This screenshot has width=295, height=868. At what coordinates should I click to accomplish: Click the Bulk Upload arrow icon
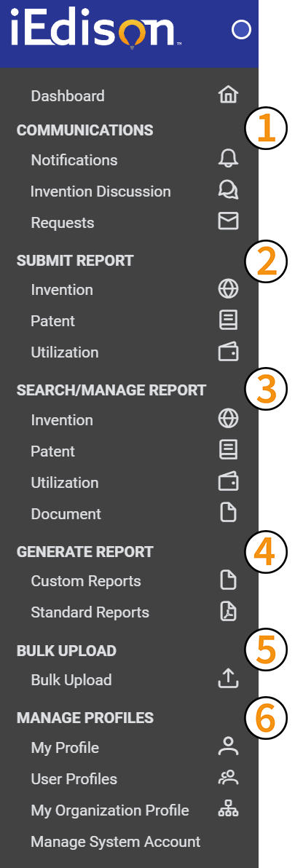tap(228, 679)
